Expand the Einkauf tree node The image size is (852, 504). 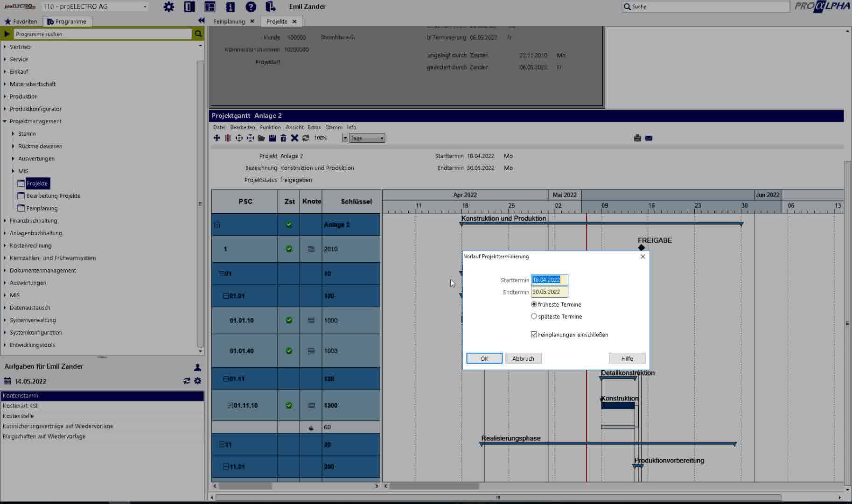tap(5, 71)
